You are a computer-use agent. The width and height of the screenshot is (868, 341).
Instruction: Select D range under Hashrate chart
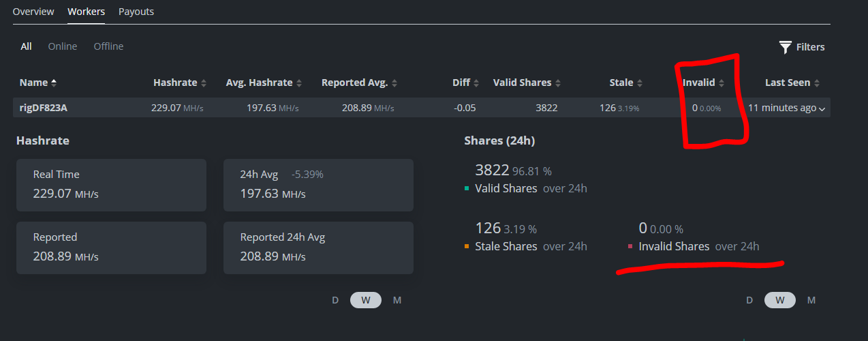(x=335, y=300)
